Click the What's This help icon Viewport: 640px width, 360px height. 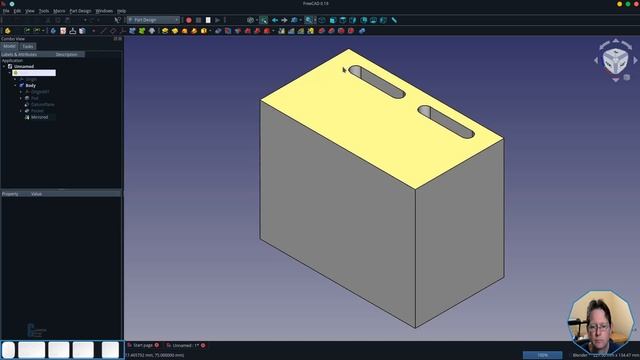coord(118,20)
